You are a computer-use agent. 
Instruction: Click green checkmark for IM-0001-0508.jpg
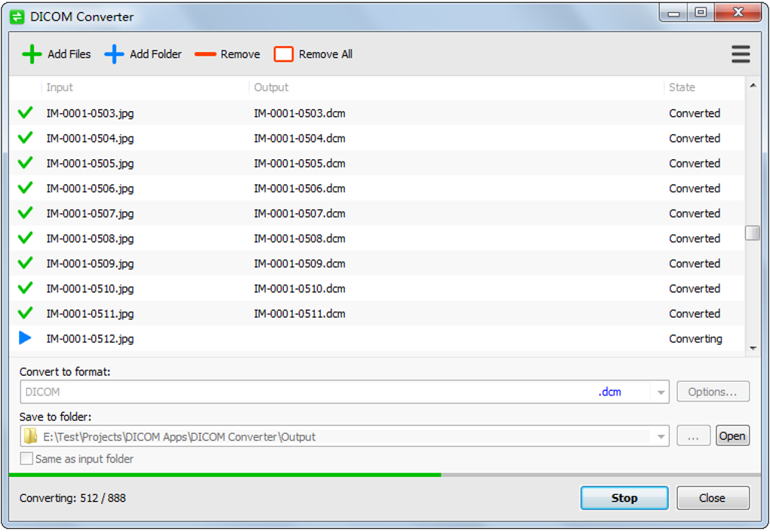tap(25, 238)
